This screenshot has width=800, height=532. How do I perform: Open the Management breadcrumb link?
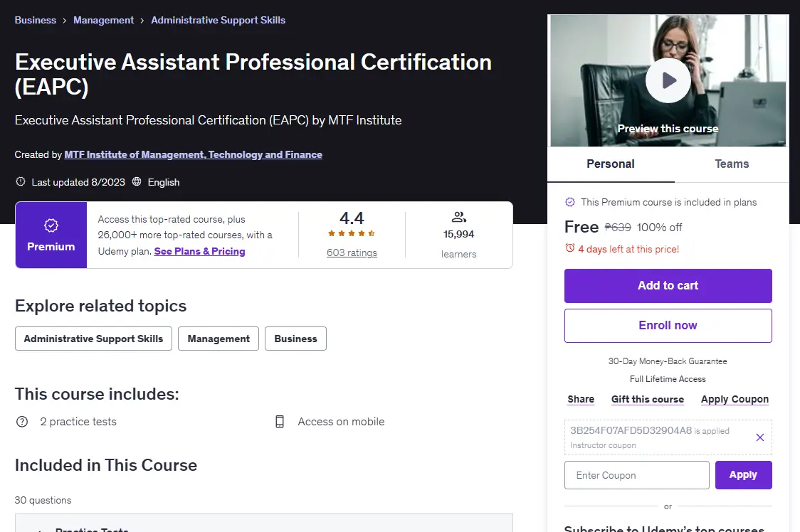tap(104, 21)
